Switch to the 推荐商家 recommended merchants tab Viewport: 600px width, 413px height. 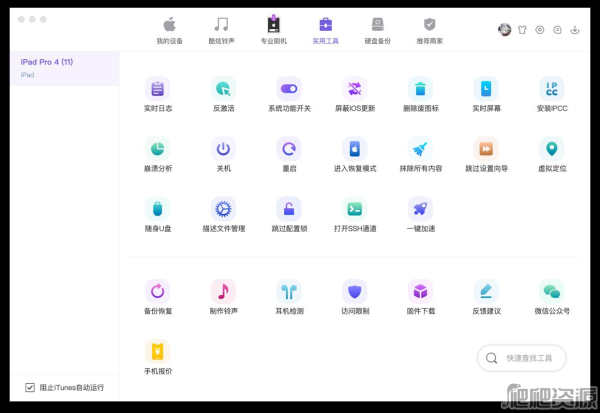tap(430, 31)
